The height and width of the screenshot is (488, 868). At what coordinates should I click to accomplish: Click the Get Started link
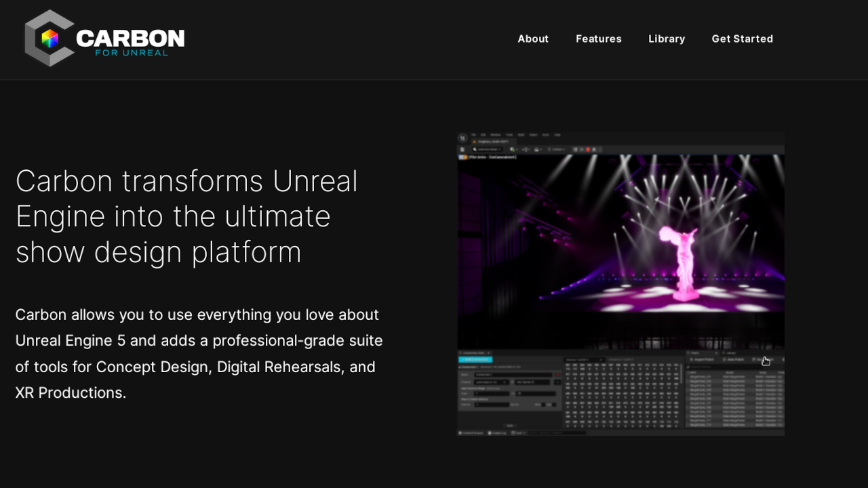(743, 39)
